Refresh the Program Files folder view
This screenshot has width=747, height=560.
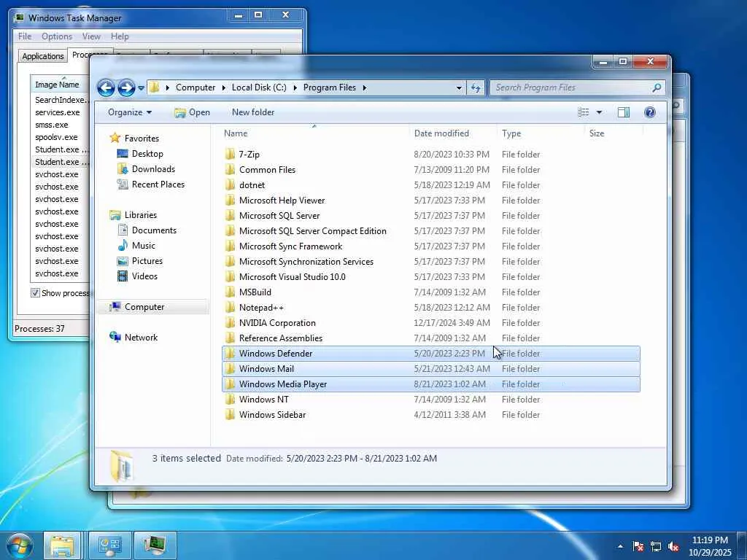(476, 87)
